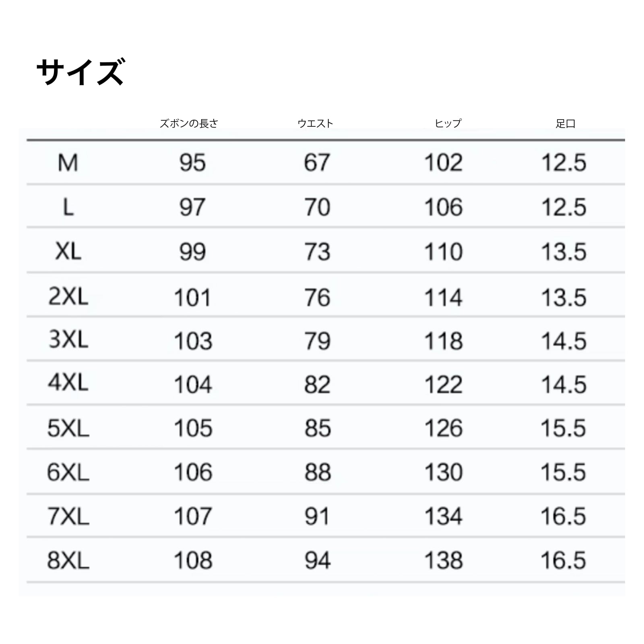Click the waist value 67 for size M

[317, 163]
